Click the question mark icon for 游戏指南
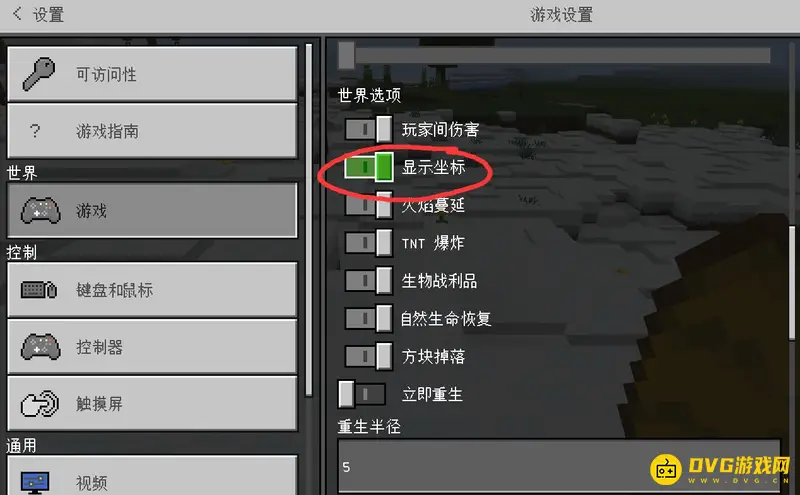The height and width of the screenshot is (495, 800). (35, 131)
